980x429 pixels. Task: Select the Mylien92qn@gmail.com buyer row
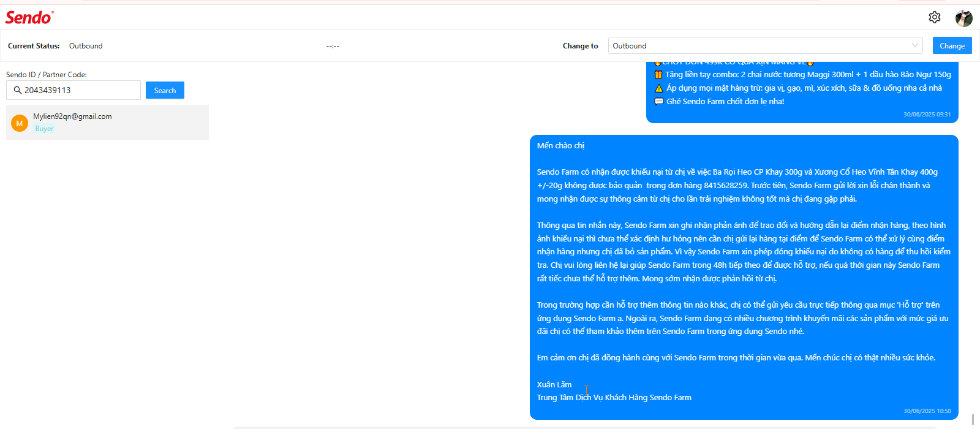coord(107,122)
